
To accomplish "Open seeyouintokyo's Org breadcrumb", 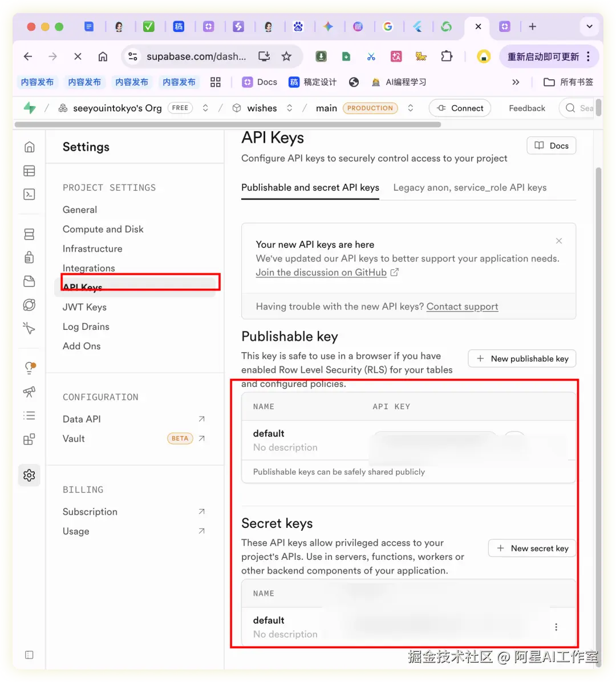I will [x=117, y=108].
